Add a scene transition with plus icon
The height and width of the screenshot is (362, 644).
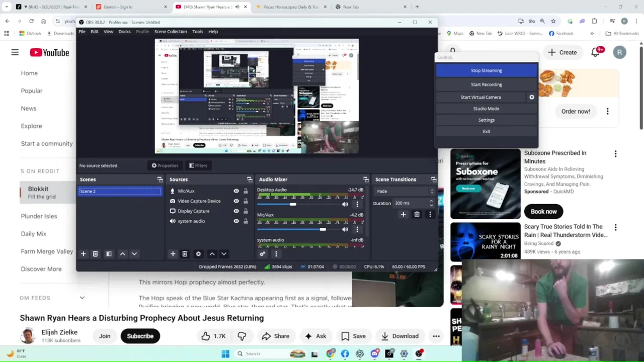pos(403,214)
